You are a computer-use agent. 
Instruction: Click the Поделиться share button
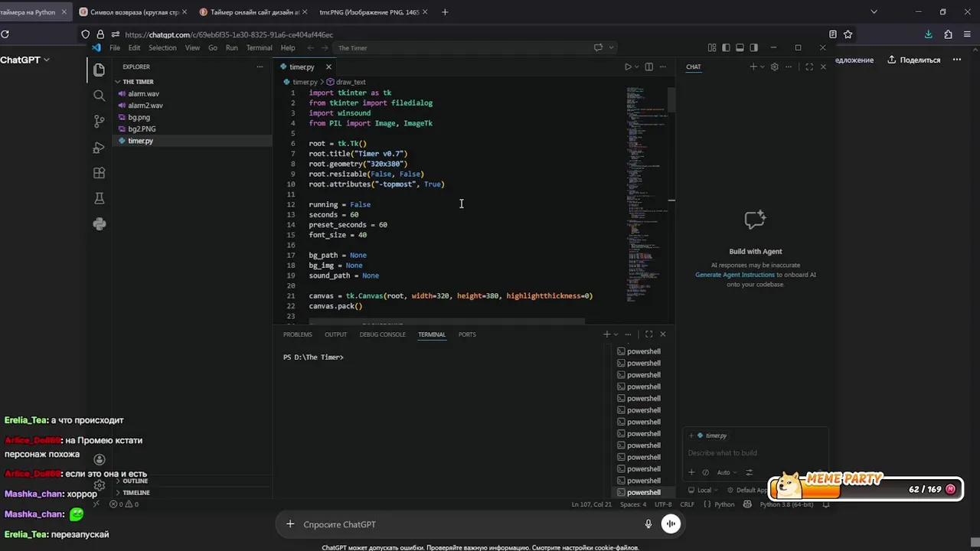pyautogui.click(x=914, y=60)
